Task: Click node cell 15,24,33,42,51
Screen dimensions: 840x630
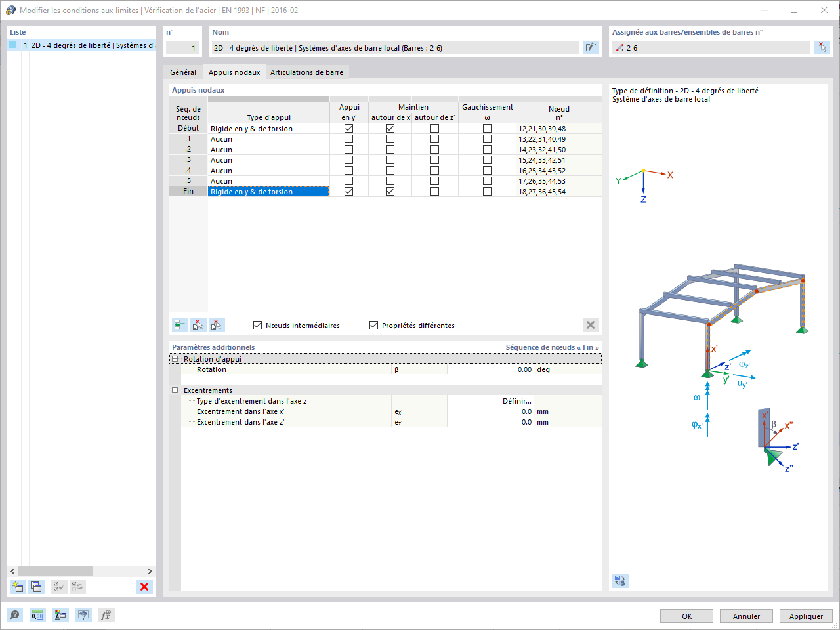Action: (558, 160)
